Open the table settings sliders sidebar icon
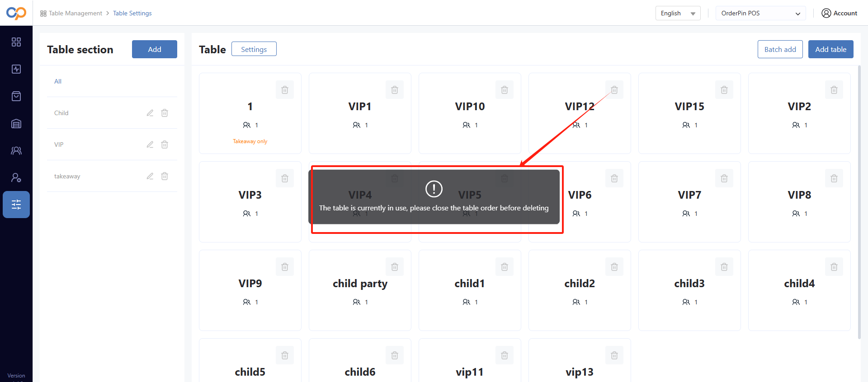The height and width of the screenshot is (382, 868). [x=16, y=205]
